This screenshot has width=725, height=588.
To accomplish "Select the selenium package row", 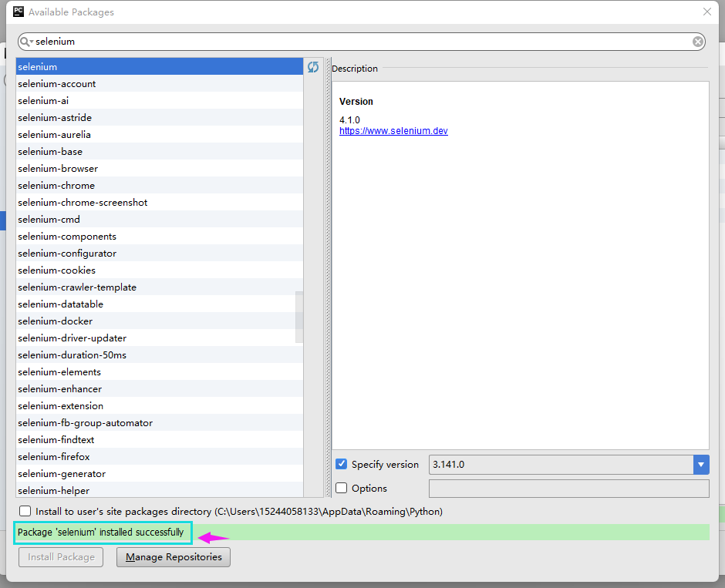I will point(160,66).
